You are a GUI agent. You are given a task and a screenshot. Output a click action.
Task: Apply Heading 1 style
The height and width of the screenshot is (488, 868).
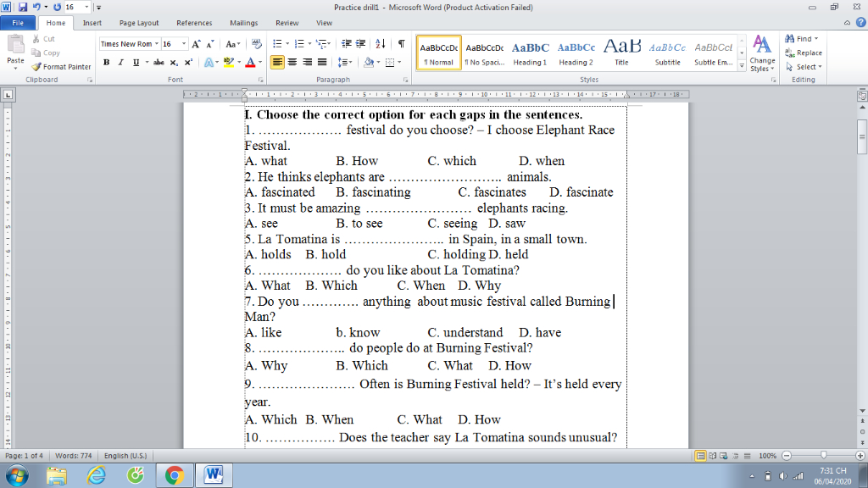[530, 53]
